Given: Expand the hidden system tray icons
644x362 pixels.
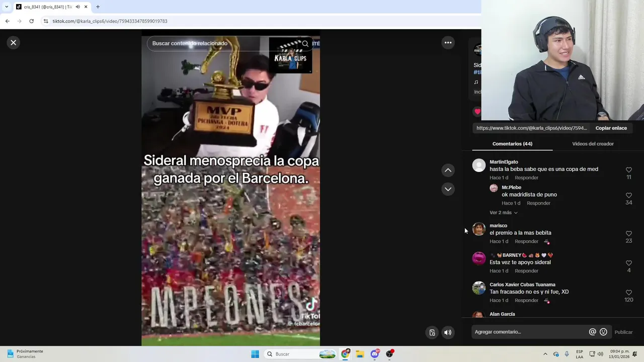Looking at the screenshot, I should pos(545,354).
